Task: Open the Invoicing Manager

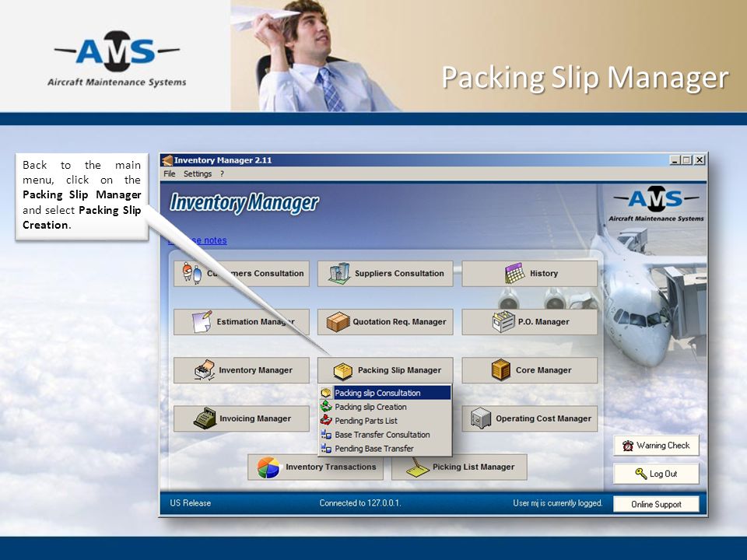Action: click(x=241, y=418)
